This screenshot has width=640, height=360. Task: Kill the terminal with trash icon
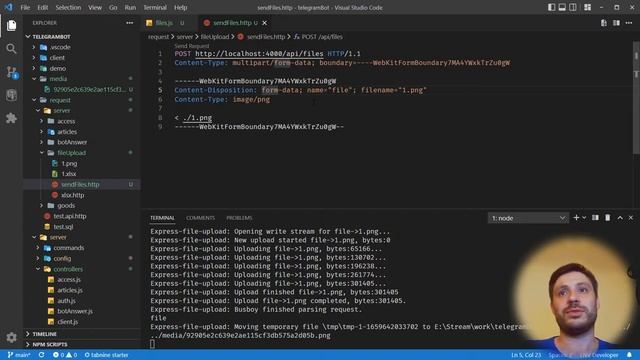(608, 218)
